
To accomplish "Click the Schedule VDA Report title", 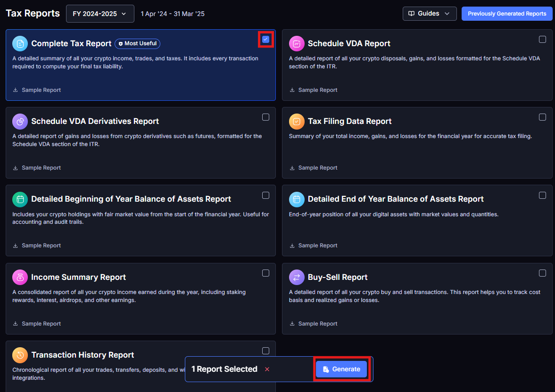I will (x=349, y=43).
